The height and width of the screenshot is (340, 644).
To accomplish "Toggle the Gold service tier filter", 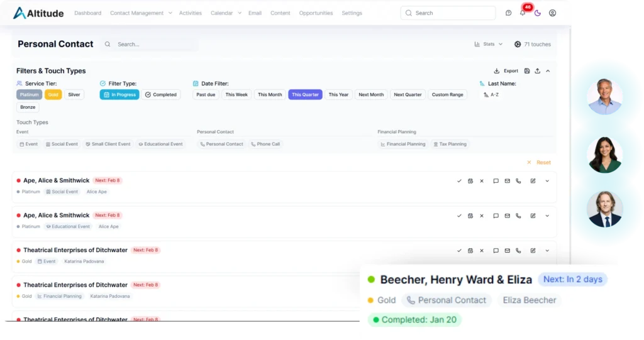I will 53,95.
